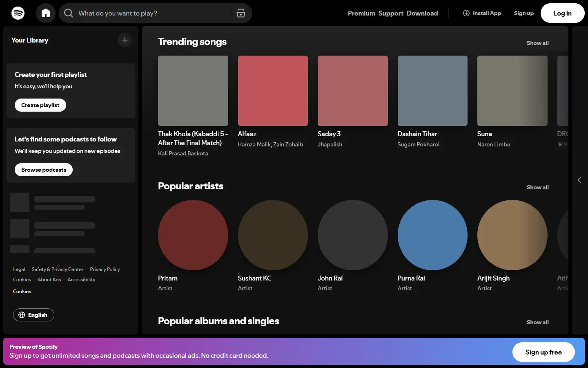The width and height of the screenshot is (588, 368).
Task: Open the Browse icon in search bar
Action: [x=241, y=13]
